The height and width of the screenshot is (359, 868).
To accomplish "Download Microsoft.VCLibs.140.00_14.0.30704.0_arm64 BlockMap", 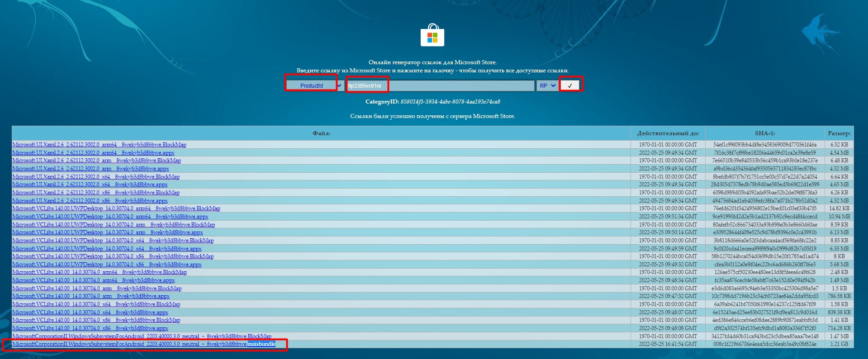I will point(100,272).
